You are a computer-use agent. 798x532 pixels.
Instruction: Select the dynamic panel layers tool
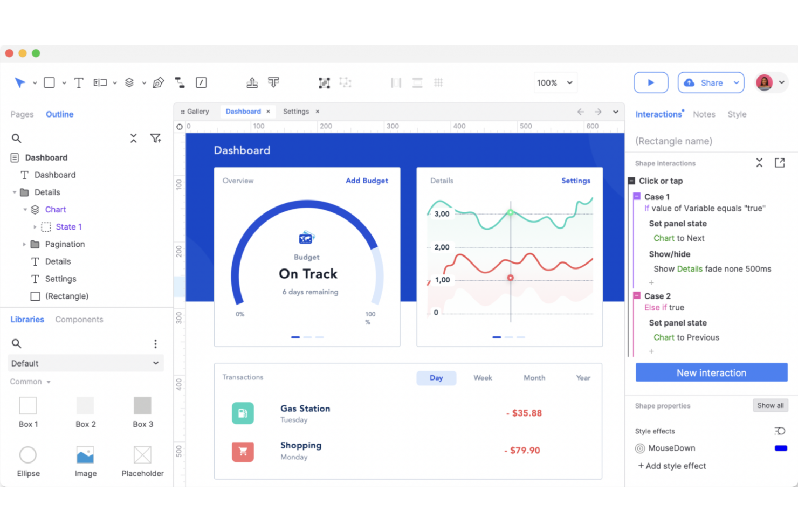[129, 82]
